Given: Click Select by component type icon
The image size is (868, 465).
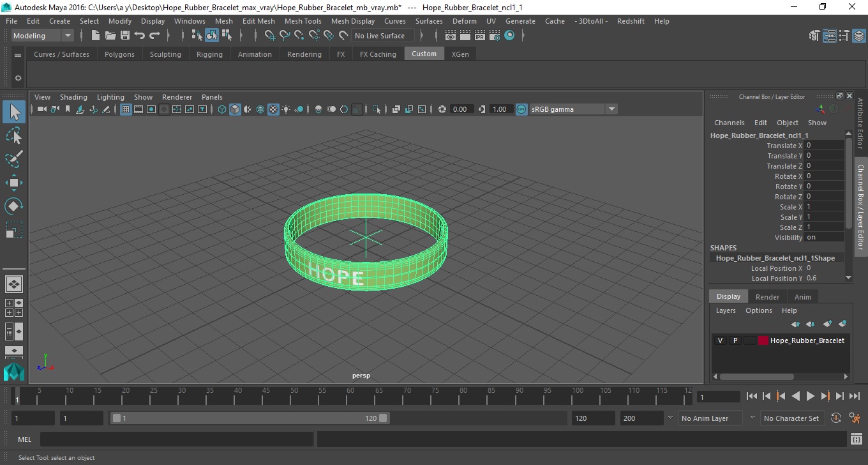Looking at the screenshot, I should pyautogui.click(x=227, y=36).
